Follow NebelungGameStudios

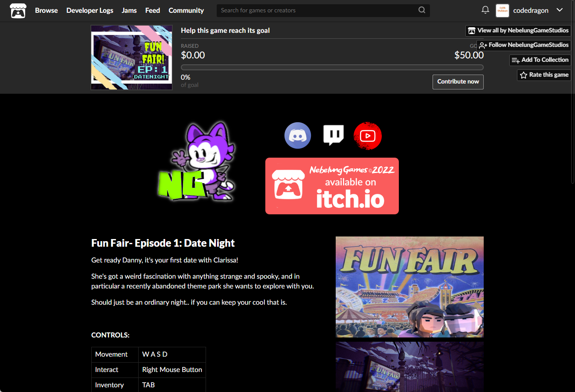tap(524, 45)
